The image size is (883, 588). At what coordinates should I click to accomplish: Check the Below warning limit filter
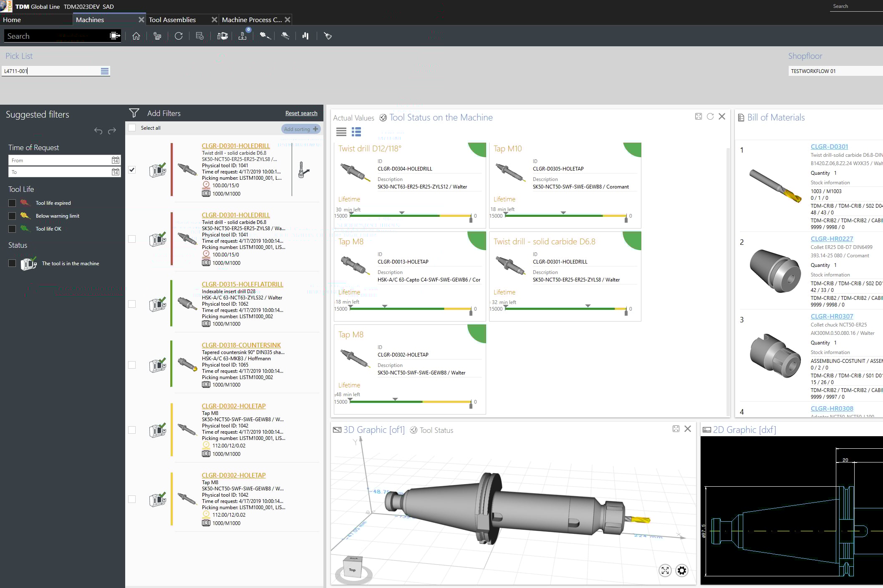tap(12, 216)
